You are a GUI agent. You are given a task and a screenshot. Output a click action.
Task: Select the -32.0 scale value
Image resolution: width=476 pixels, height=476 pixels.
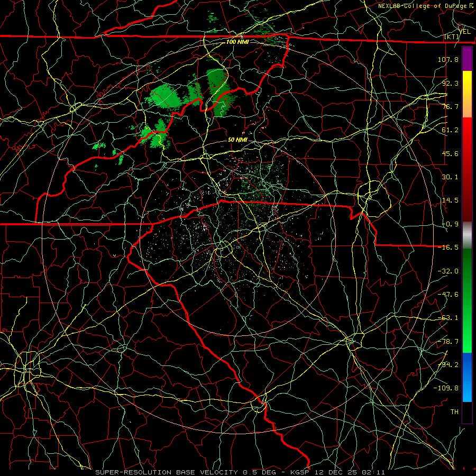(448, 271)
